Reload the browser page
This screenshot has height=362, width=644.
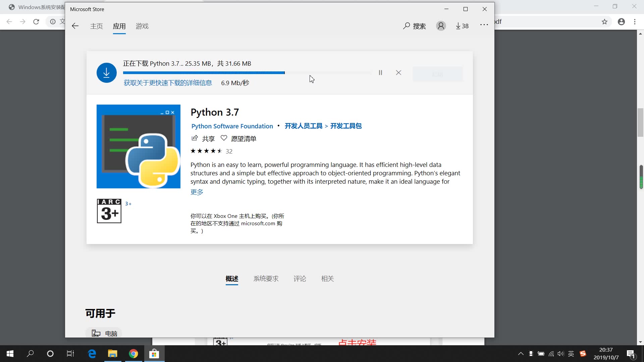(x=36, y=22)
